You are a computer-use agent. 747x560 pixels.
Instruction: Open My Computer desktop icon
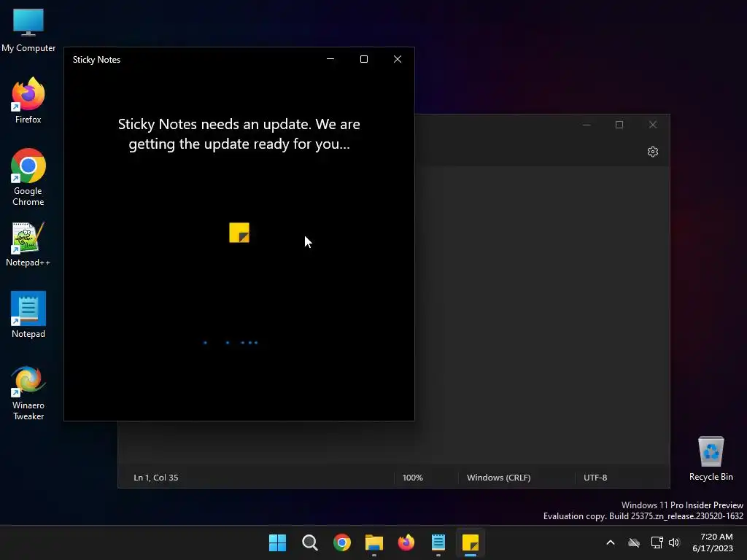(28, 30)
